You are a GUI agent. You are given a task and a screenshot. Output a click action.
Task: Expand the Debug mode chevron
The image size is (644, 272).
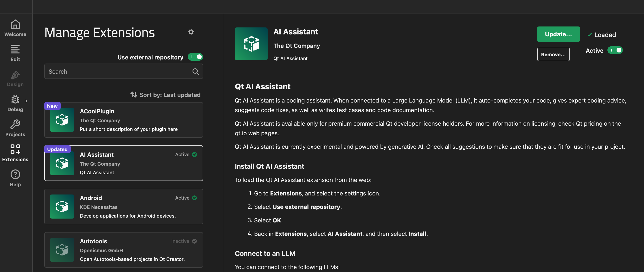(x=27, y=101)
